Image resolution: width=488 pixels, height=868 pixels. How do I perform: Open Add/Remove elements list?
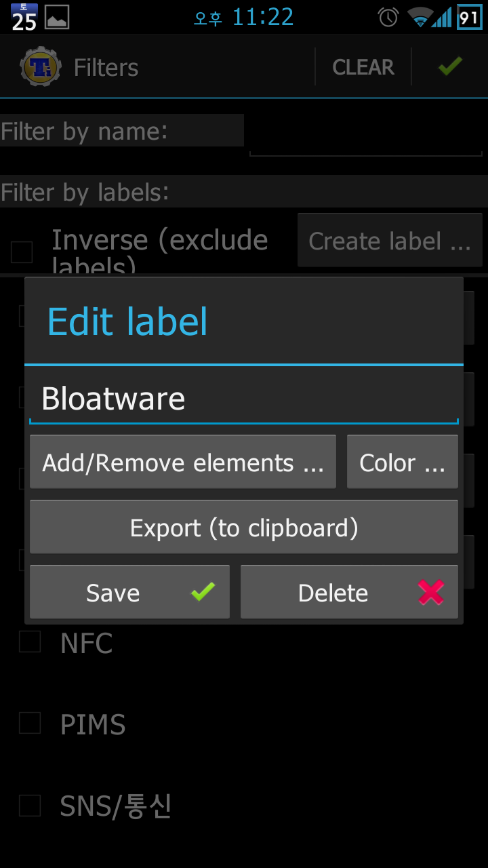click(x=183, y=462)
